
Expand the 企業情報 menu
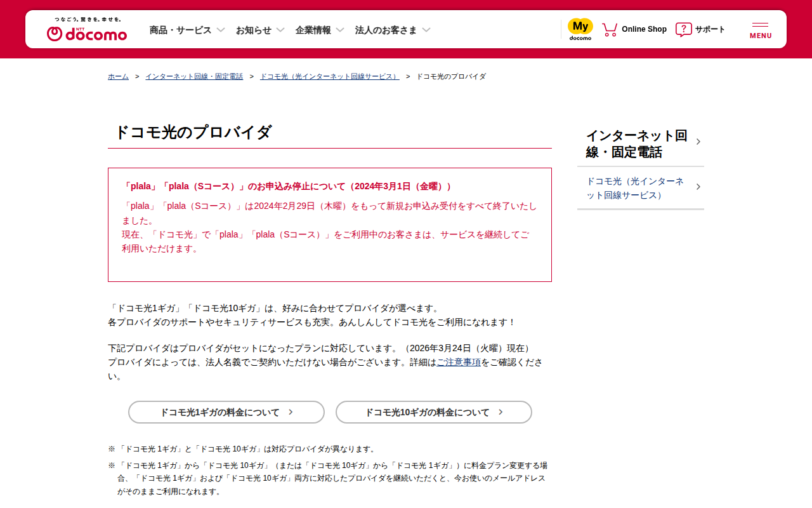(x=320, y=30)
